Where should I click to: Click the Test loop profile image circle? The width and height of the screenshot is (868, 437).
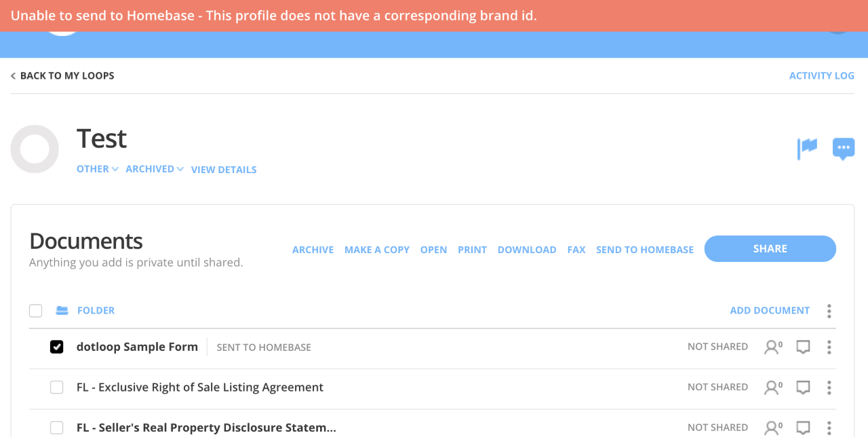[35, 149]
